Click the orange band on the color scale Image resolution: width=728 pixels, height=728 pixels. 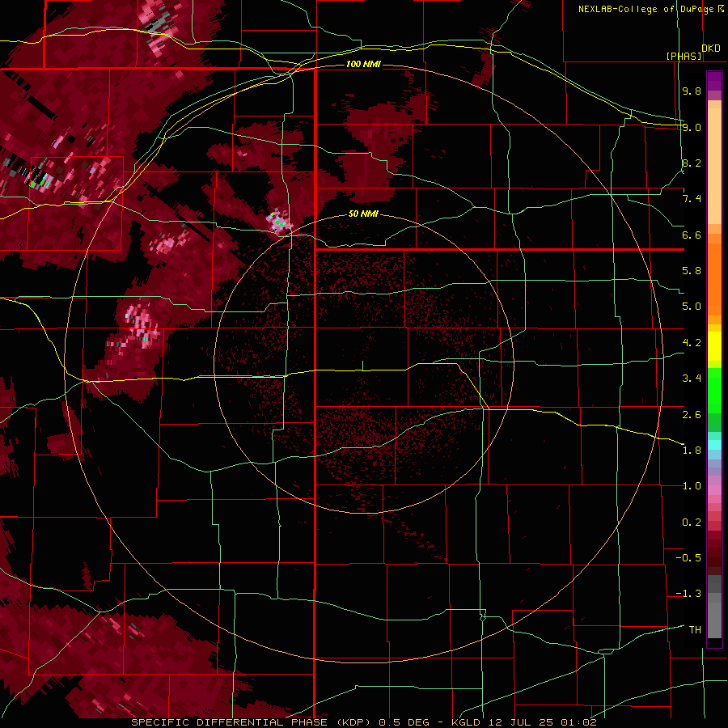(x=714, y=274)
